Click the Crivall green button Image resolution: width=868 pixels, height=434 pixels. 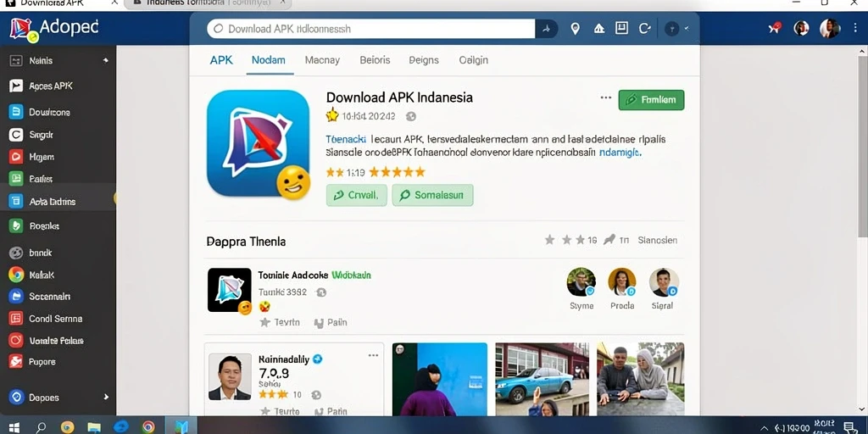(357, 195)
